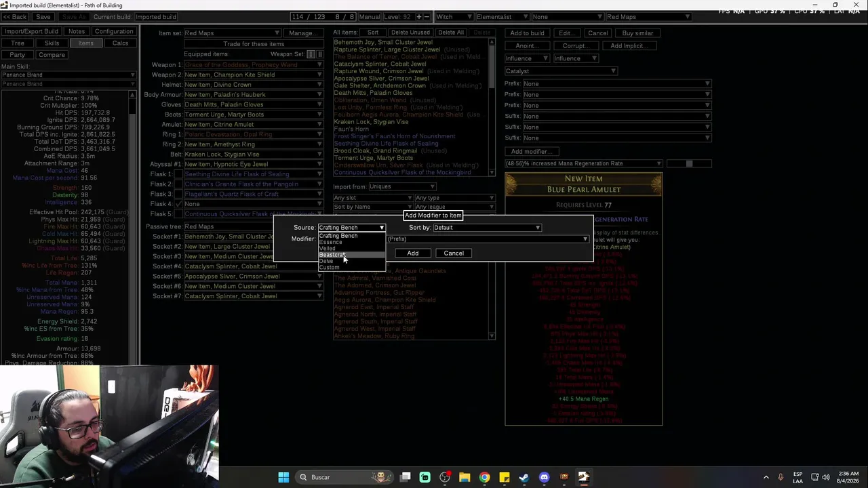
Task: Choose Essence from the Source list
Action: click(x=352, y=242)
